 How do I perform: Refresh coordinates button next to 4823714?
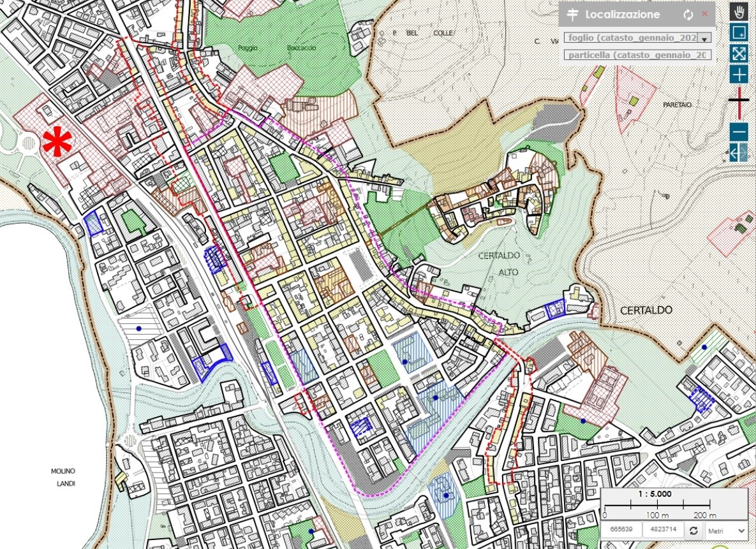click(x=692, y=530)
